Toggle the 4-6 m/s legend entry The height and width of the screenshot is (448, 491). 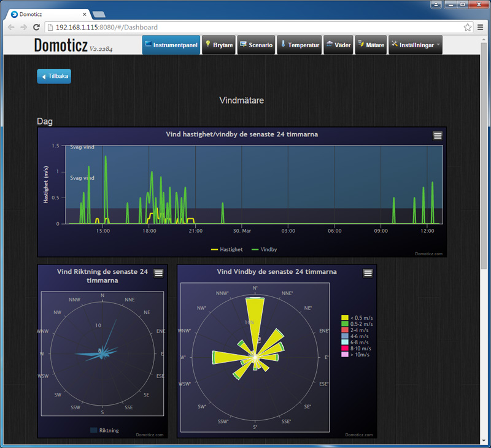(x=355, y=336)
